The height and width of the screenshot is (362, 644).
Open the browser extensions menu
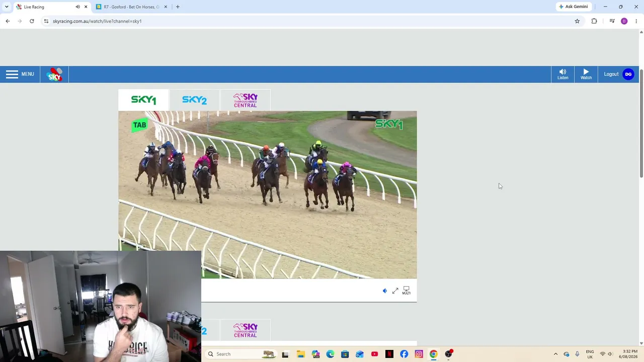594,21
